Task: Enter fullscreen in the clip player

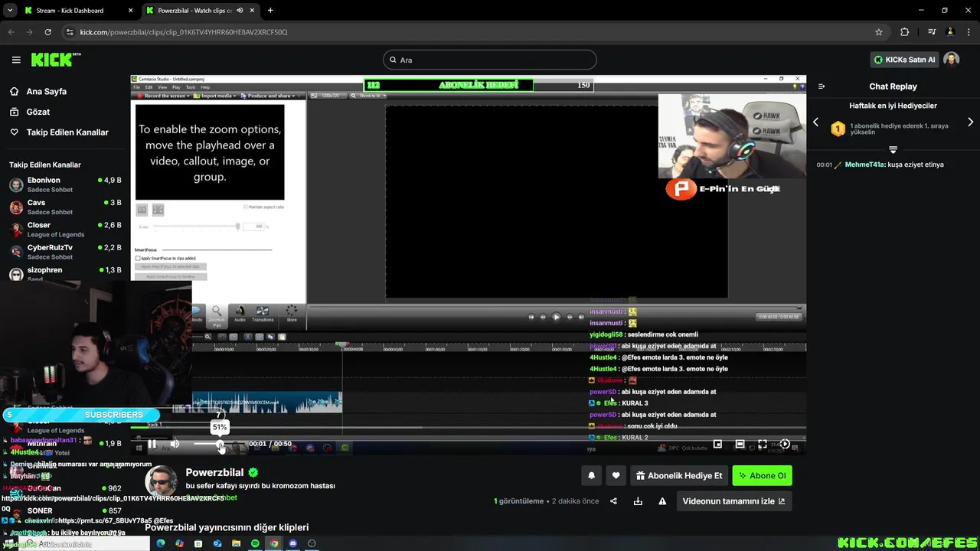Action: (763, 444)
